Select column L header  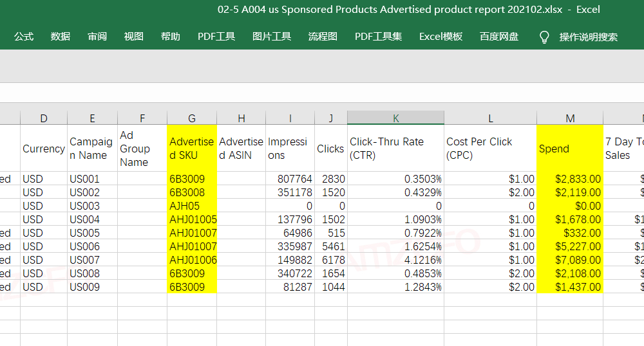pos(490,118)
